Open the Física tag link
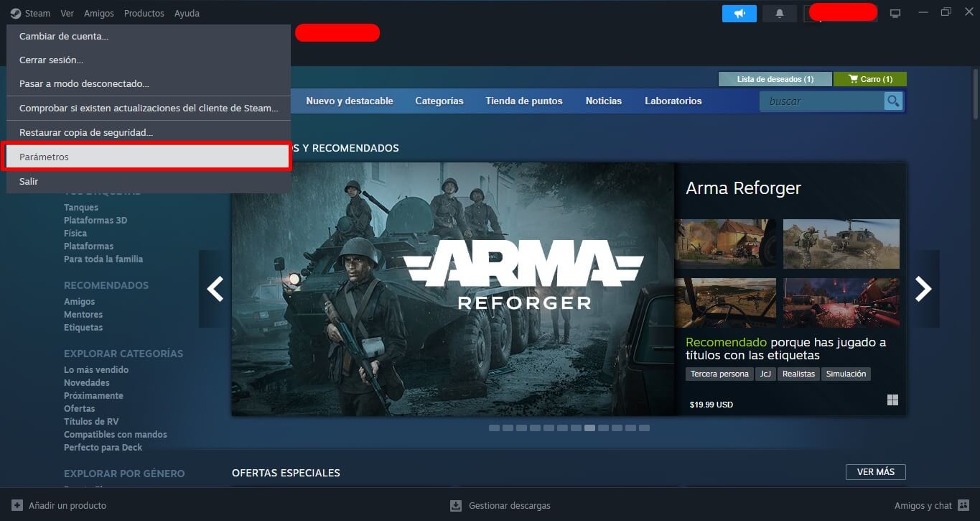The width and height of the screenshot is (980, 521). coord(75,234)
